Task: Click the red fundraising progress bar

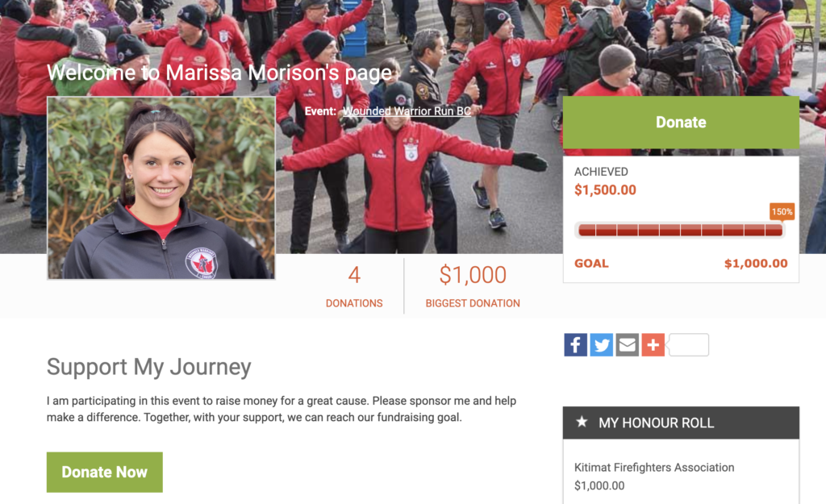Action: (x=680, y=230)
